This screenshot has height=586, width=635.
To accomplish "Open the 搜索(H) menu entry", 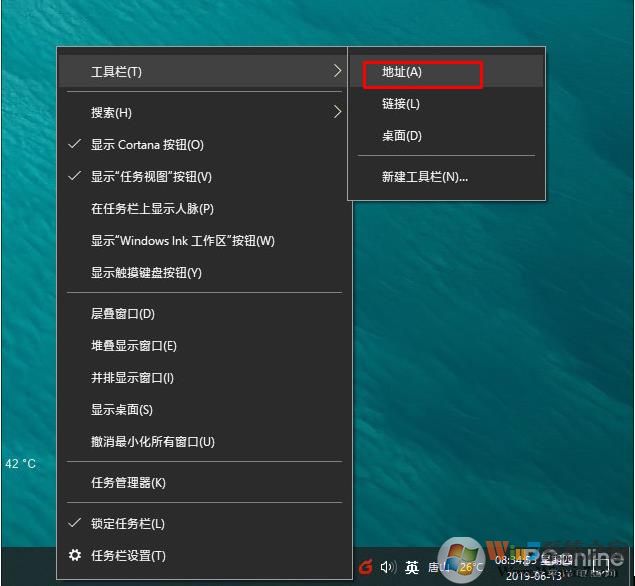I will click(x=202, y=112).
